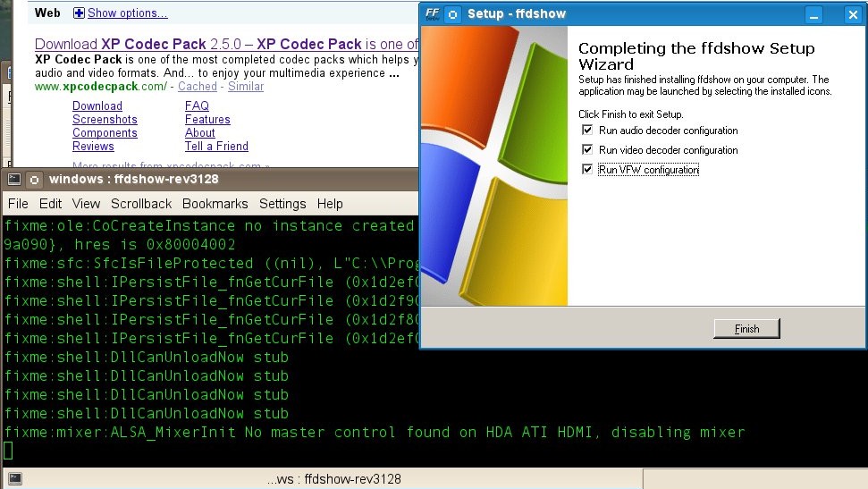Open the Settings menu in Konsole
This screenshot has width=868, height=489.
click(282, 204)
